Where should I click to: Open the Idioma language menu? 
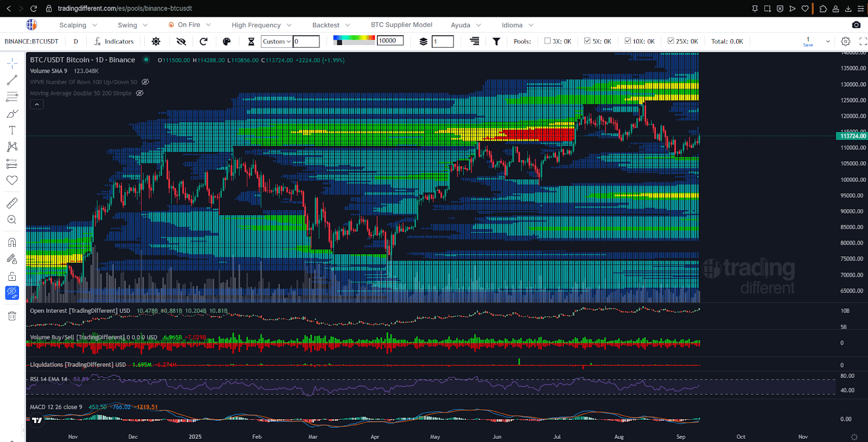[x=518, y=25]
